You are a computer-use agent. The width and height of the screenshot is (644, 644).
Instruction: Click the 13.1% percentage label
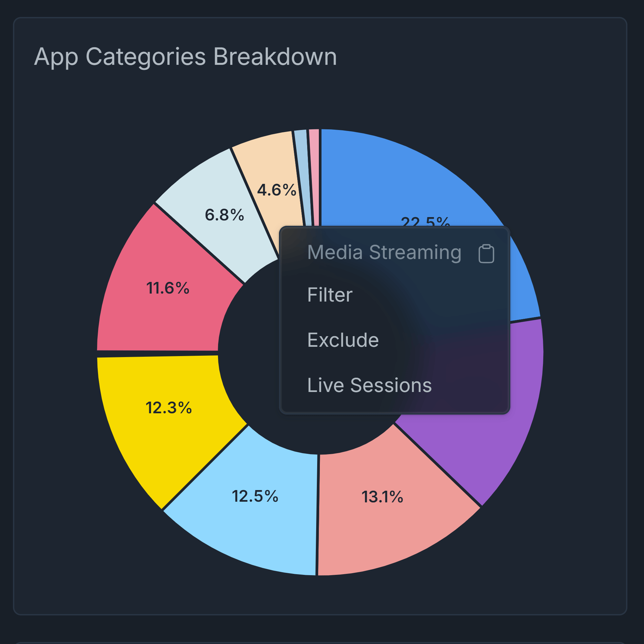pos(382,497)
